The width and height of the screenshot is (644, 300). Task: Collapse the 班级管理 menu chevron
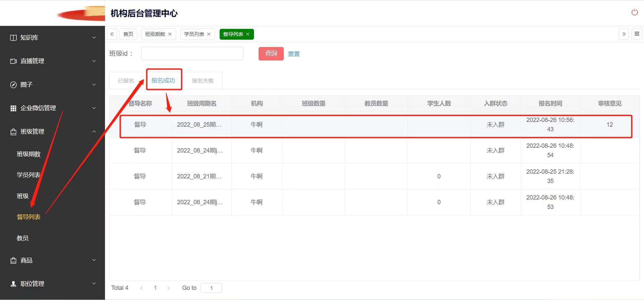(x=94, y=132)
